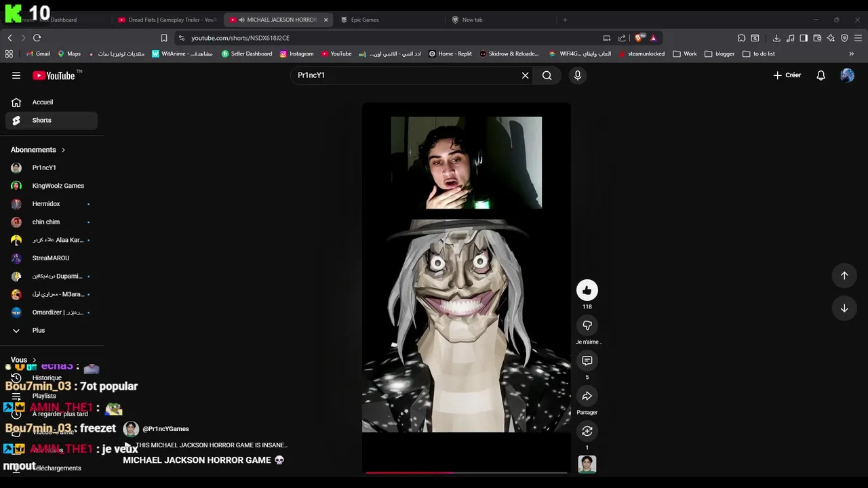Switch to the Epic Games tab
The width and height of the screenshot is (868, 488).
click(390, 20)
